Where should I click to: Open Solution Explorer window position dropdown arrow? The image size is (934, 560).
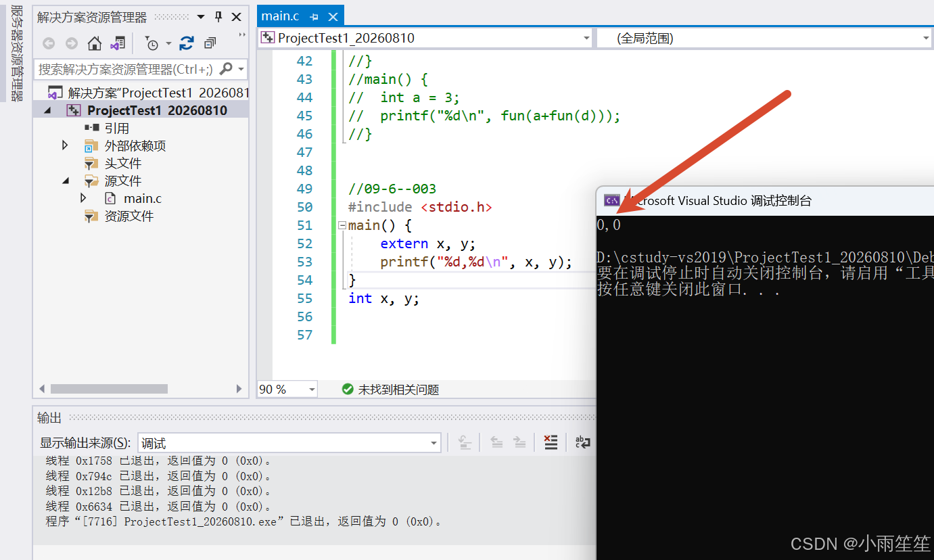click(201, 17)
